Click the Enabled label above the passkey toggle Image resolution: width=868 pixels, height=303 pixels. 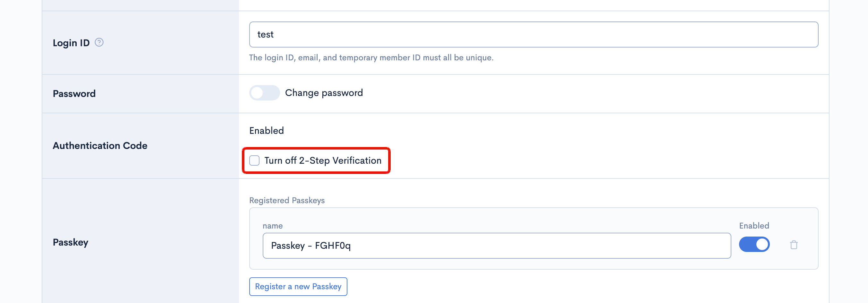coord(754,225)
